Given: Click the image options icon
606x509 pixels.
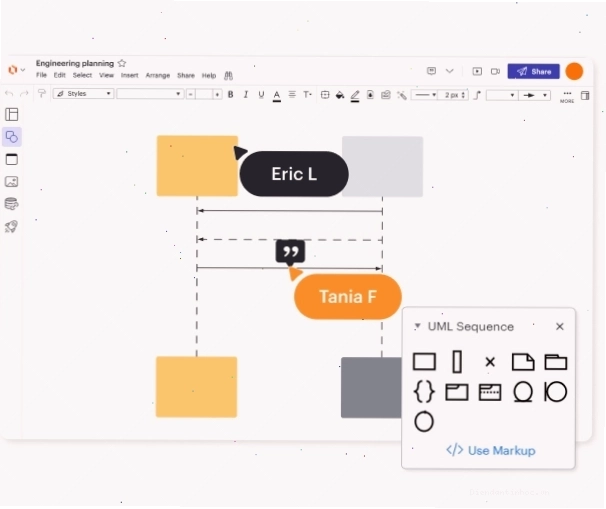Looking at the screenshot, I should (x=386, y=95).
